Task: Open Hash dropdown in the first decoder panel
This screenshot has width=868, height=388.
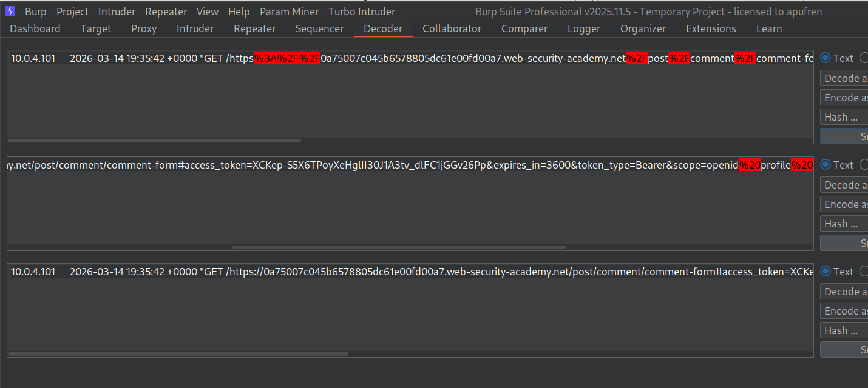Action: pyautogui.click(x=844, y=117)
